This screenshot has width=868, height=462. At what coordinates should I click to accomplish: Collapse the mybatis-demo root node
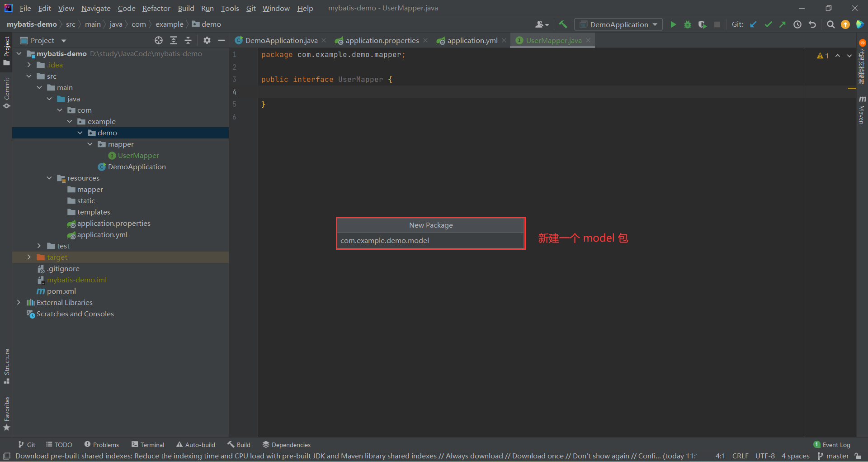click(x=19, y=53)
